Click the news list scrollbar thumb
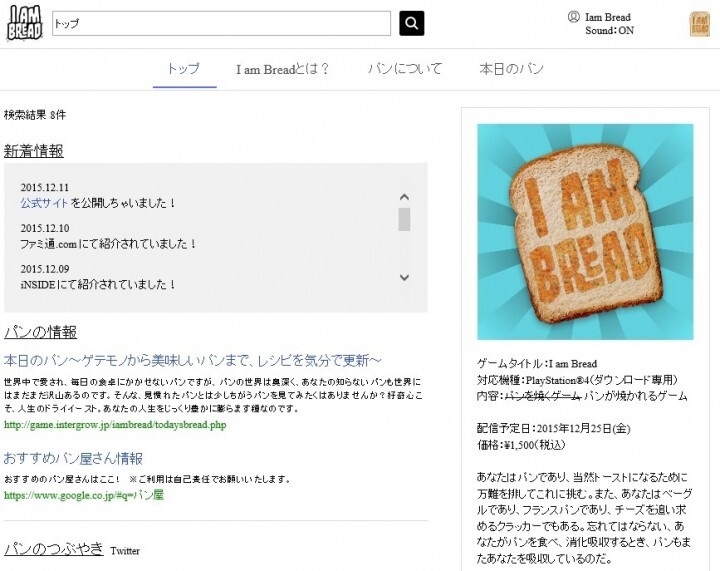This screenshot has height=571, width=720. pos(404,219)
